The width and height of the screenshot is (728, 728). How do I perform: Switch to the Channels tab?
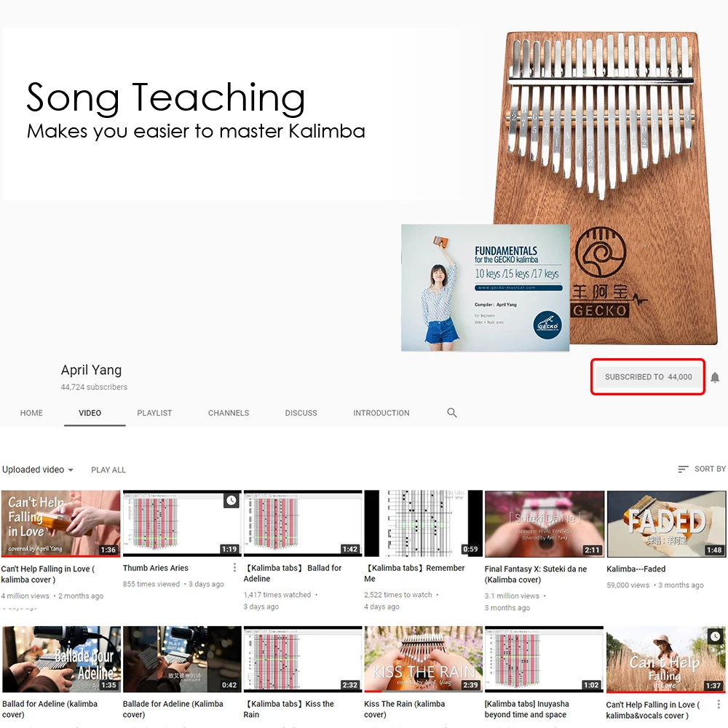point(229,413)
